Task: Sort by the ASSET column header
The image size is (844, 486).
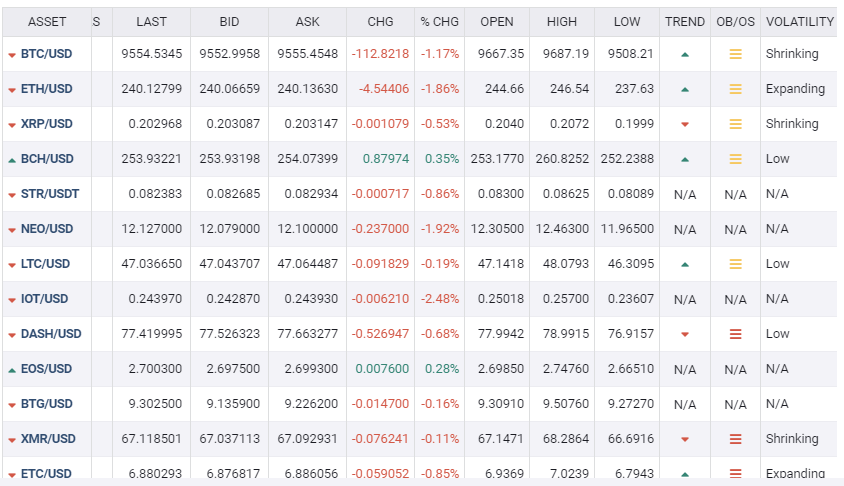Action: point(47,22)
